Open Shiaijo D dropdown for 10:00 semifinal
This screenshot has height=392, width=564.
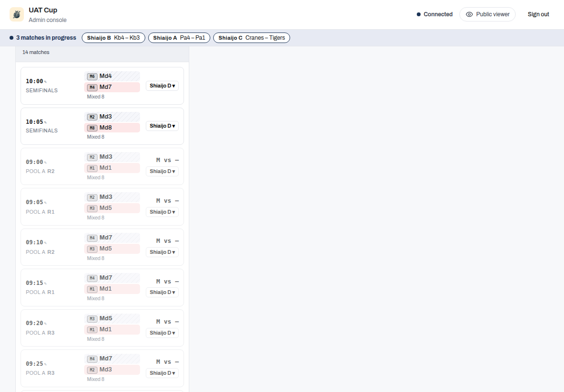click(162, 86)
